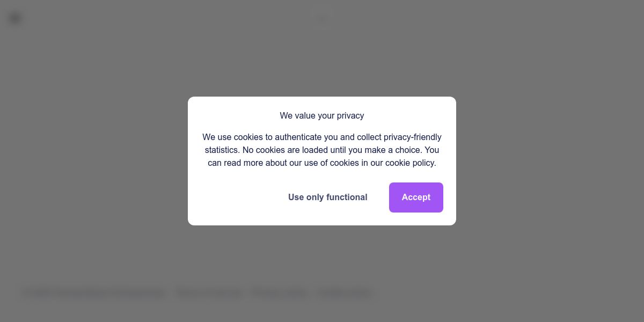Image resolution: width=644 pixels, height=322 pixels.
Task: Click the word statistics in the dialog
Action: [221, 150]
